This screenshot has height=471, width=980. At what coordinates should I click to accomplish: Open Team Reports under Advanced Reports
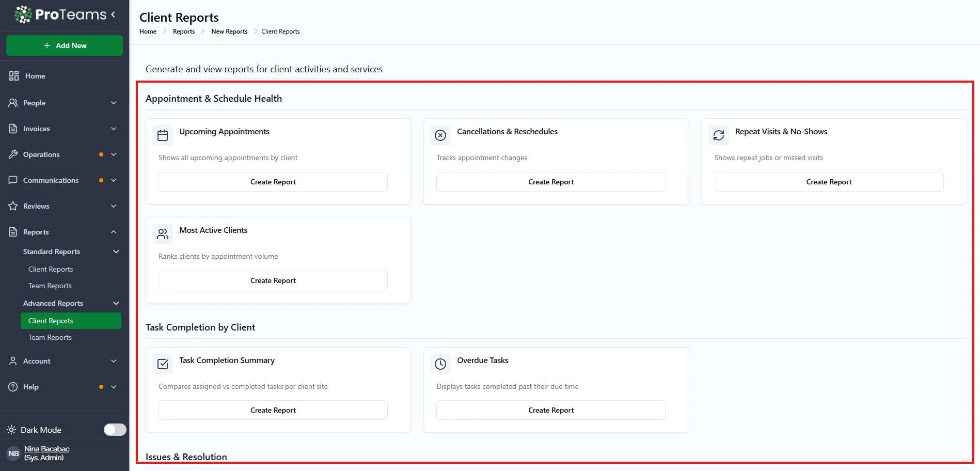[50, 337]
